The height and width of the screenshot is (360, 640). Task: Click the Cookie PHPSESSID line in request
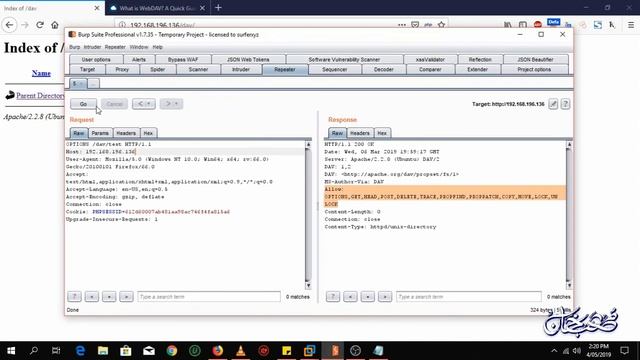[148, 212]
